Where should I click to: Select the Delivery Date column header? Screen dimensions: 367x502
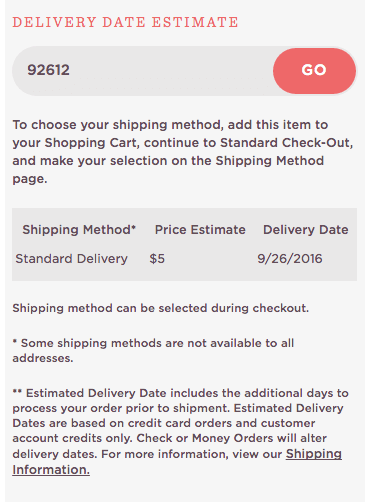(x=306, y=230)
